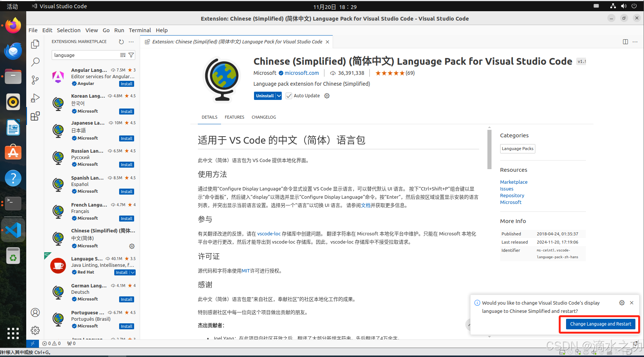This screenshot has width=644, height=357.
Task: Open Terminal from the dock
Action: (13, 204)
